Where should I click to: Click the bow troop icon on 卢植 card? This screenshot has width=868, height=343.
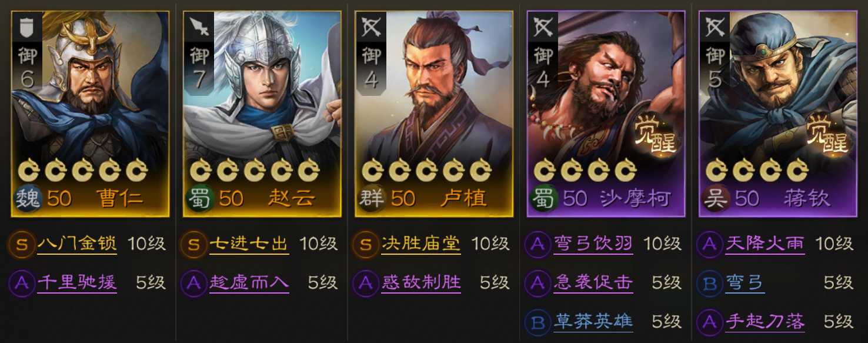tap(370, 26)
